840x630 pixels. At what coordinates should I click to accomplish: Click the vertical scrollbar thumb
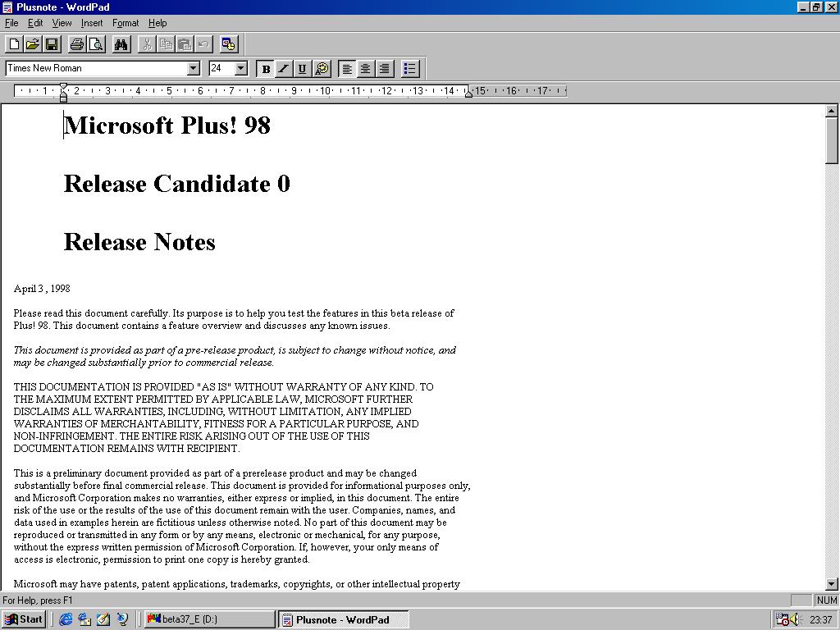pyautogui.click(x=832, y=140)
